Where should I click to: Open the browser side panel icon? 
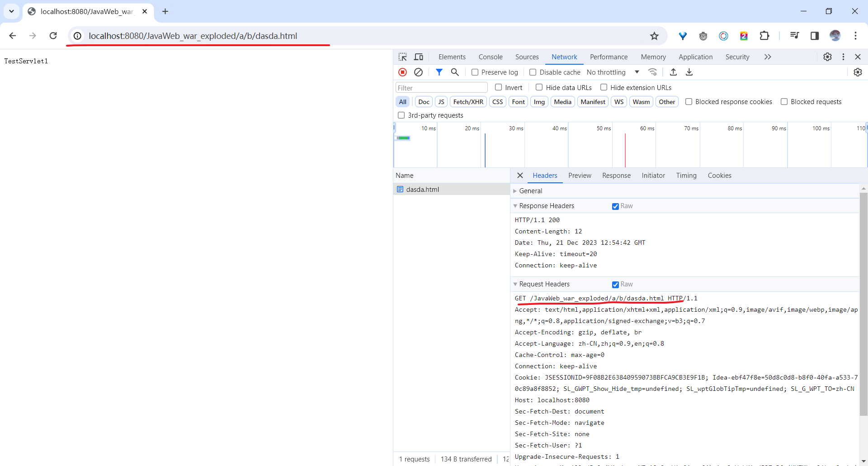click(x=815, y=36)
